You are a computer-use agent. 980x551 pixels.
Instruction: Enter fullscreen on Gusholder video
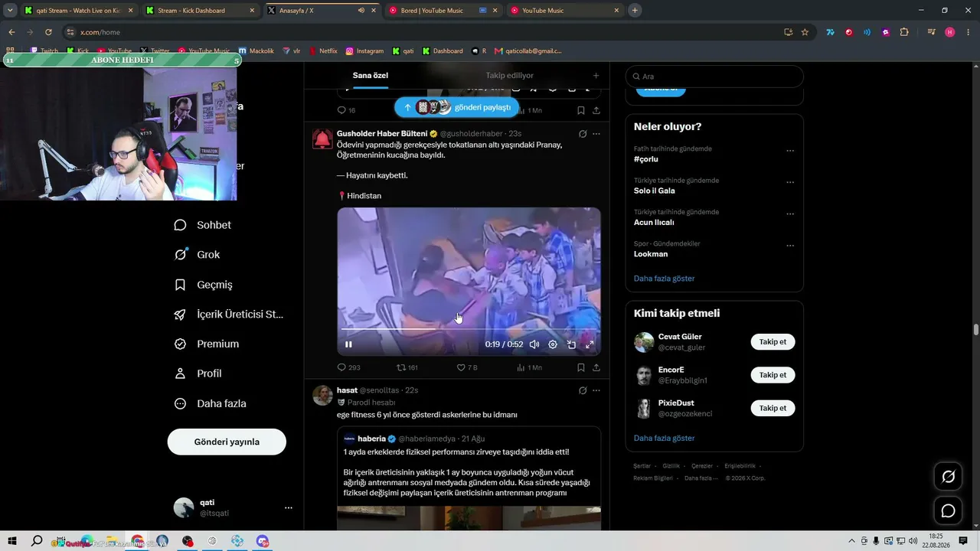pyautogui.click(x=590, y=344)
